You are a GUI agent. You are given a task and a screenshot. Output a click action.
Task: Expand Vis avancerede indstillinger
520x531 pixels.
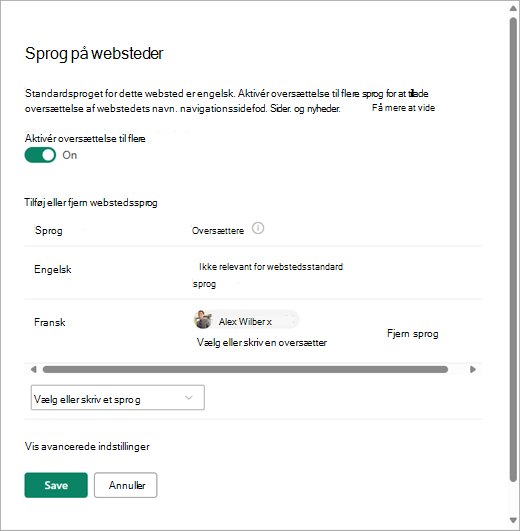(87, 446)
